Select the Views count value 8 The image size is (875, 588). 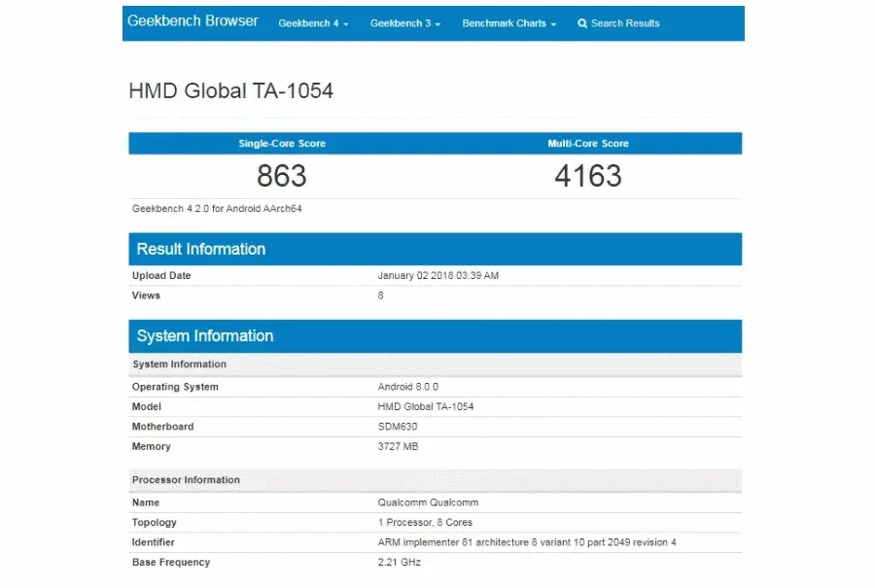(x=380, y=295)
